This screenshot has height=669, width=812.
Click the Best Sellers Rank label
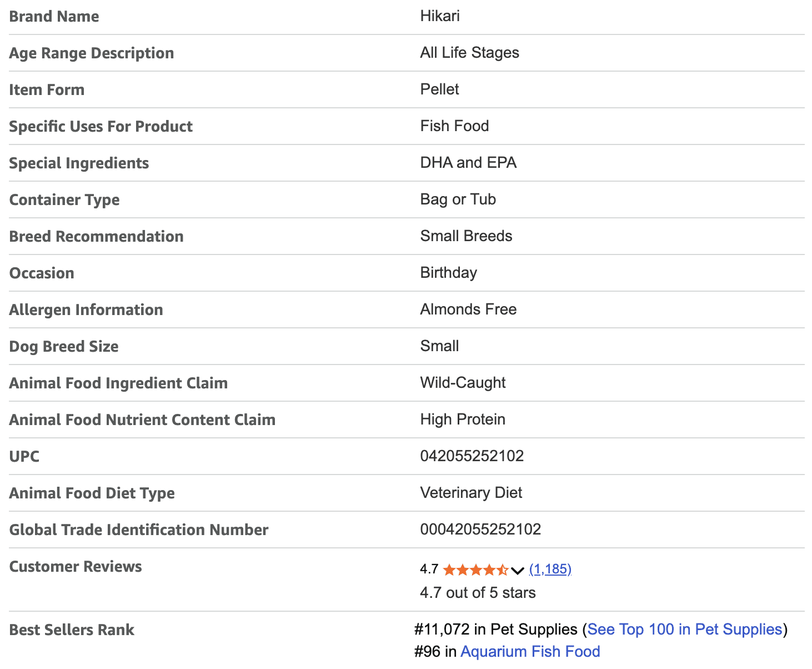72,630
